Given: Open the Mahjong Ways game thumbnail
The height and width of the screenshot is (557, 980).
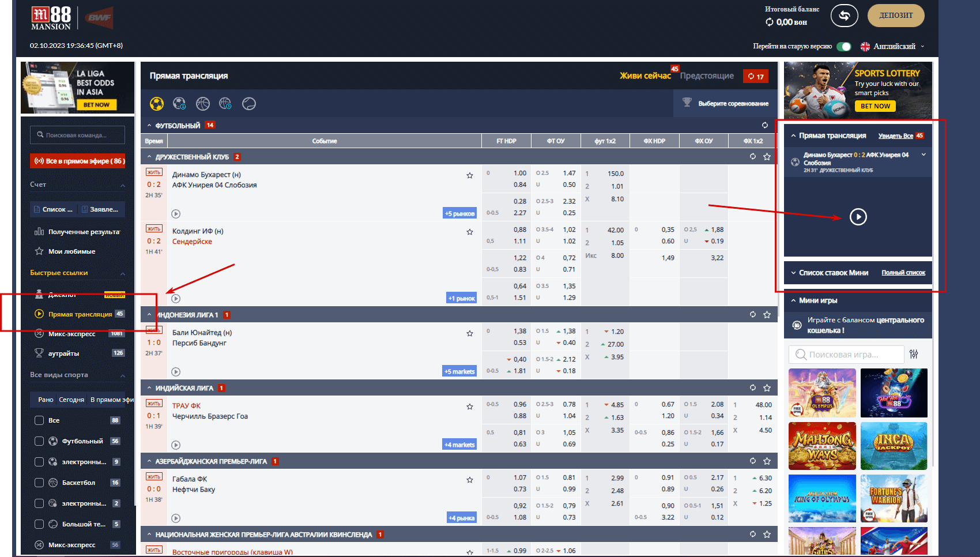Looking at the screenshot, I should (x=822, y=446).
